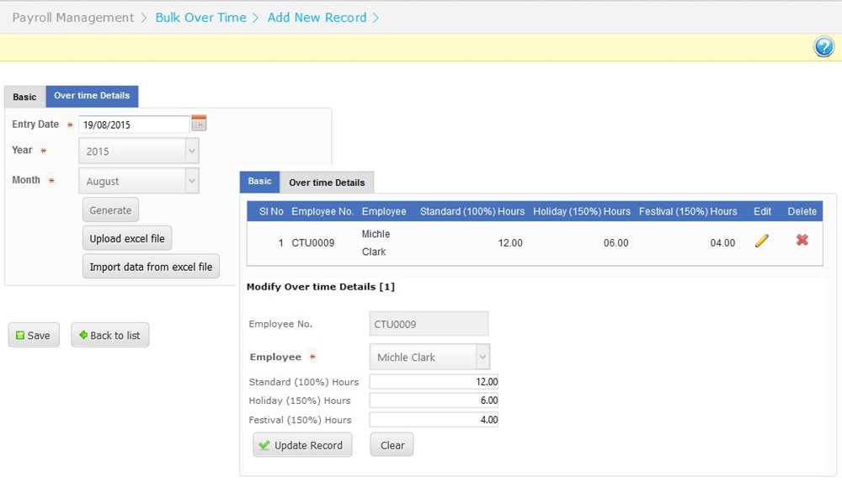Click the 04.00 festival hours cell
Viewport: 842px width, 504px height.
[722, 243]
